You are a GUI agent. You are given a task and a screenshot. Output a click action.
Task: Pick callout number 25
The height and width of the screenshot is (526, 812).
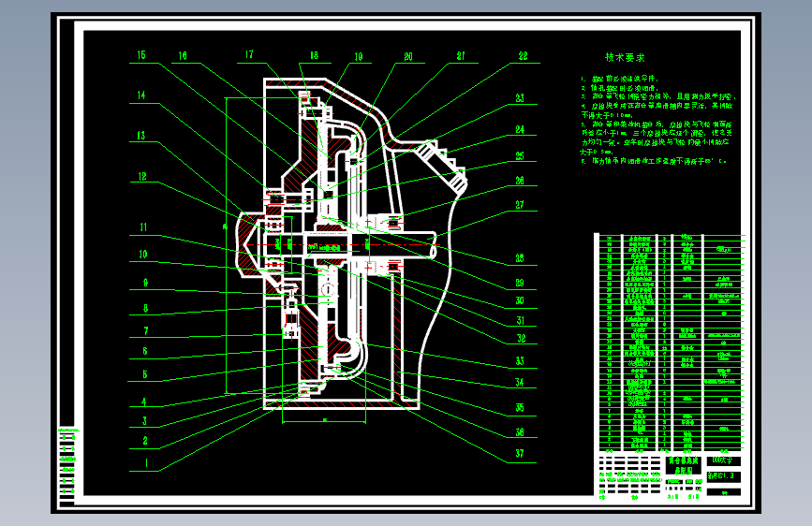coord(520,155)
